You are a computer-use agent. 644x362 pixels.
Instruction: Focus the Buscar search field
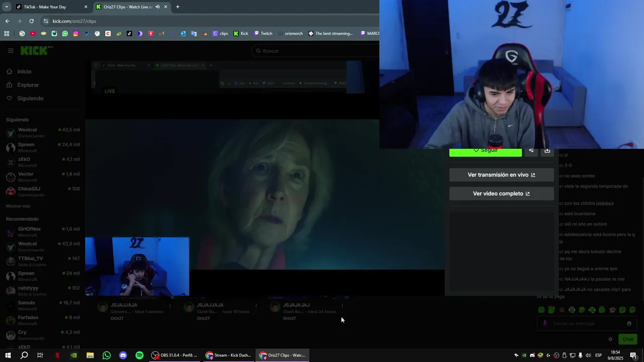(x=314, y=51)
